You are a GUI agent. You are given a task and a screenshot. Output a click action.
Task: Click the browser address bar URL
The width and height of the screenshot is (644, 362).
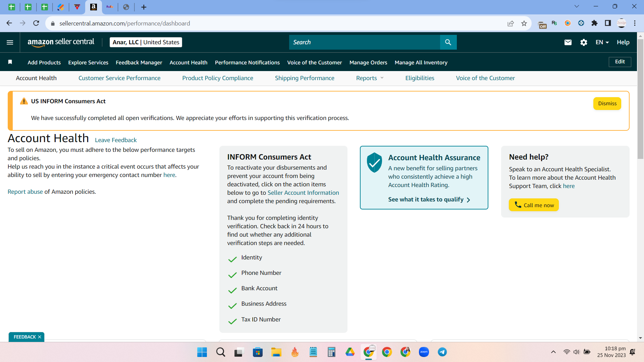(125, 23)
